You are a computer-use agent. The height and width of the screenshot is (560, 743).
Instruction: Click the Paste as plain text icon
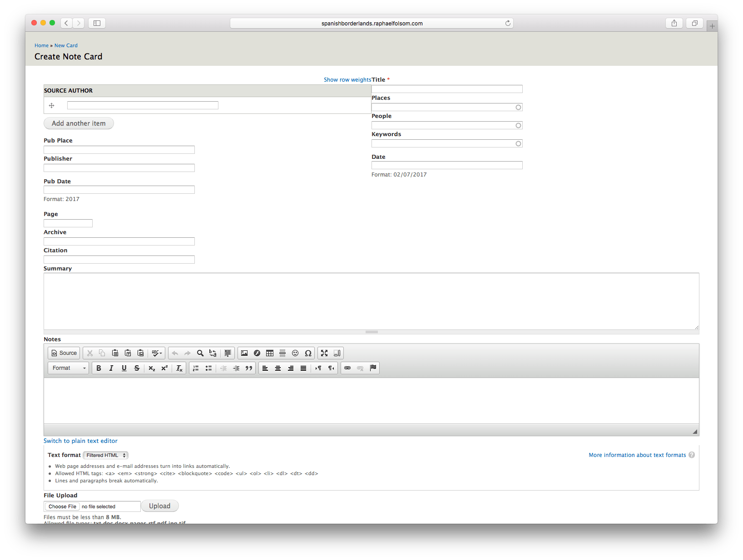128,353
